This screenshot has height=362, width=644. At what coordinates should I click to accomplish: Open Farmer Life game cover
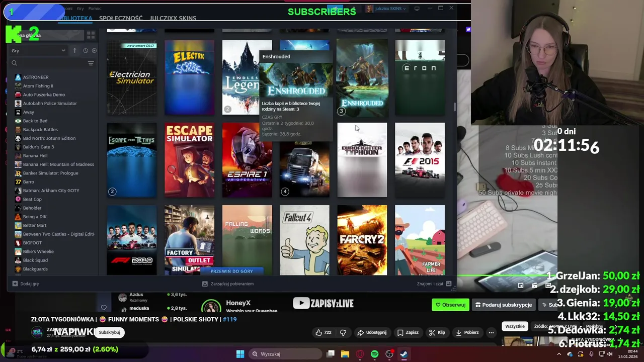pyautogui.click(x=420, y=240)
